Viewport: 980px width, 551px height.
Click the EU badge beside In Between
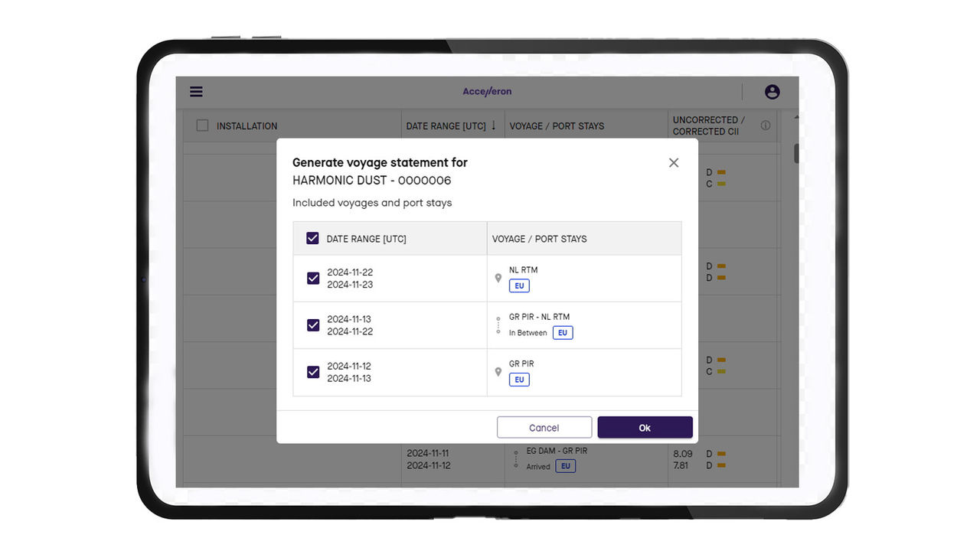click(563, 333)
